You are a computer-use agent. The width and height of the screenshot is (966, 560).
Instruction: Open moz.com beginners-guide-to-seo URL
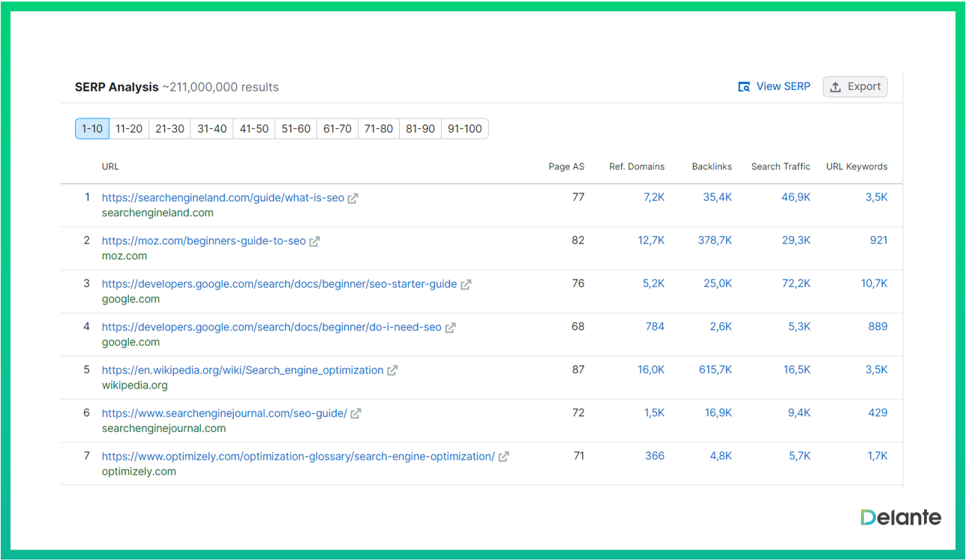pos(204,241)
